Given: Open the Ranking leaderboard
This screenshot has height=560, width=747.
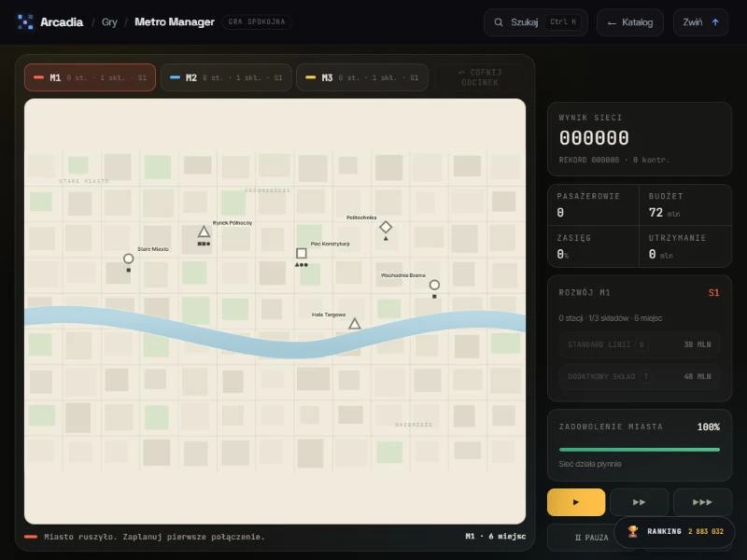Looking at the screenshot, I should tap(674, 531).
